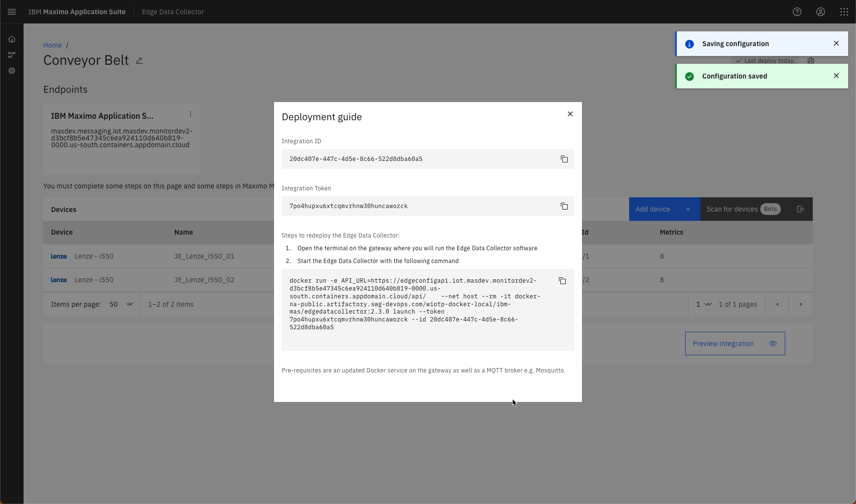Image resolution: width=856 pixels, height=504 pixels.
Task: Open the Home breadcrumb link
Action: [53, 45]
